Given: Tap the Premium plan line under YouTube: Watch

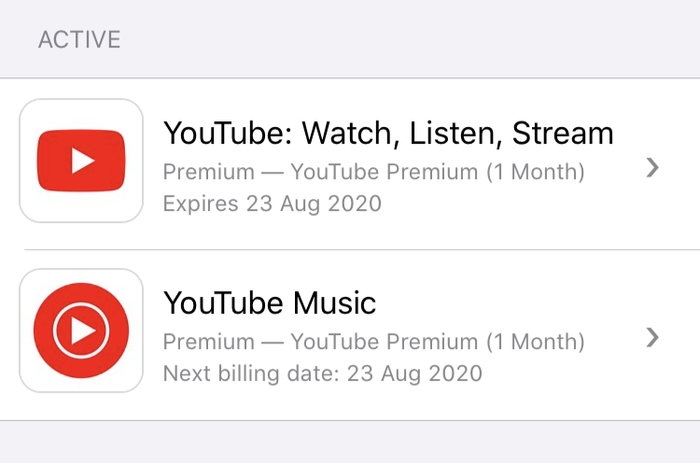Looking at the screenshot, I should pos(374,172).
